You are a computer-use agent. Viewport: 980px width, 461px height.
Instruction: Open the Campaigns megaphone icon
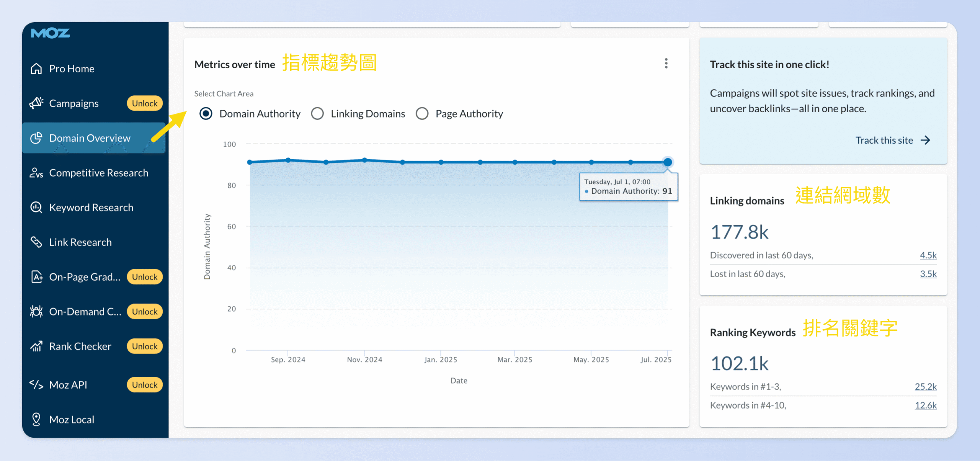[x=36, y=103]
